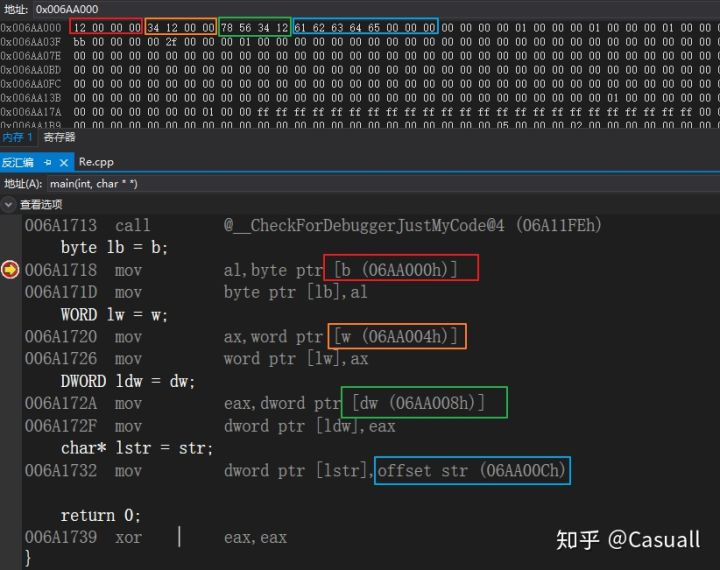Select memory row address 0x006AA000

30,28
